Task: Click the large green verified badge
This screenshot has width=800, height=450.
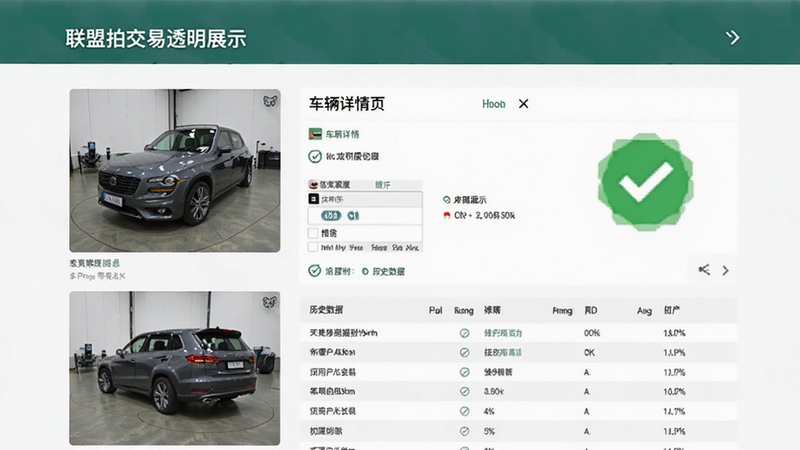Action: (x=645, y=182)
